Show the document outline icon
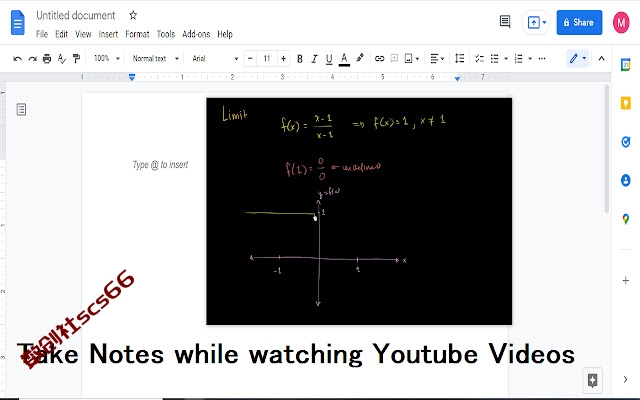This screenshot has height=400, width=640. (21, 109)
